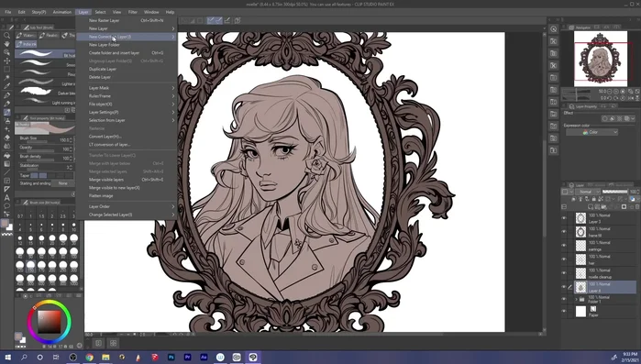Click the Quick Access magnifier sidebar icon

click(x=553, y=29)
